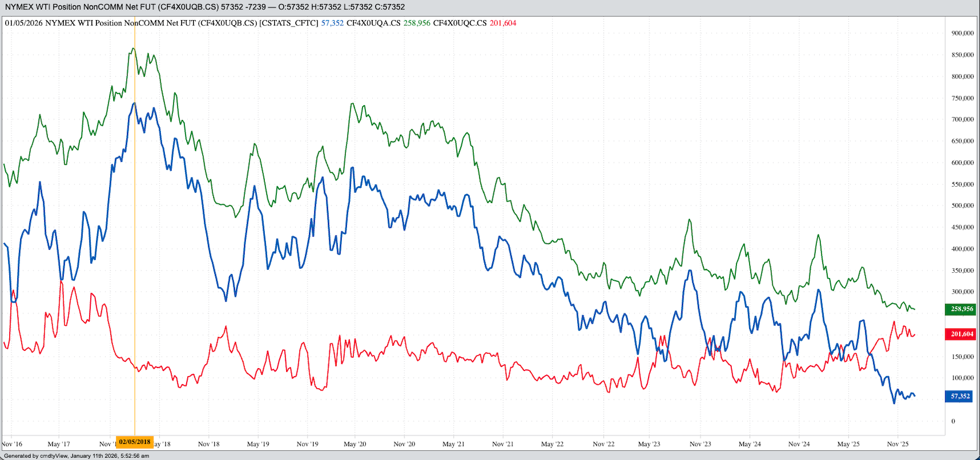Image resolution: width=980 pixels, height=460 pixels.
Task: Click the Nov '23 x-axis label
Action: [700, 444]
